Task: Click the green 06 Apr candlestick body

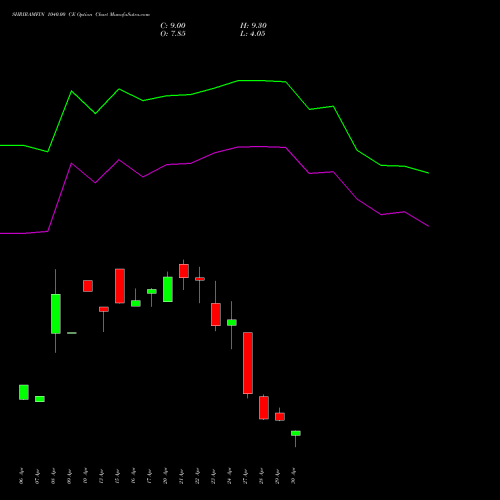Action: click(24, 392)
